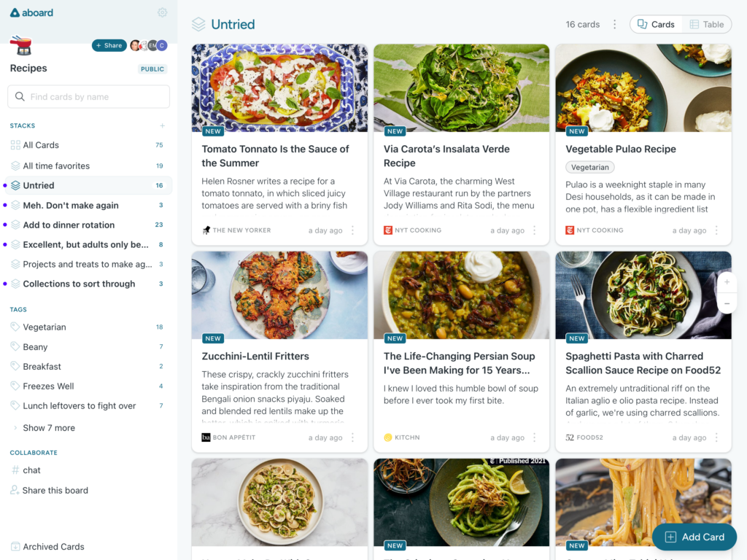The height and width of the screenshot is (560, 747).
Task: Click the aboard logo
Action: 31,13
